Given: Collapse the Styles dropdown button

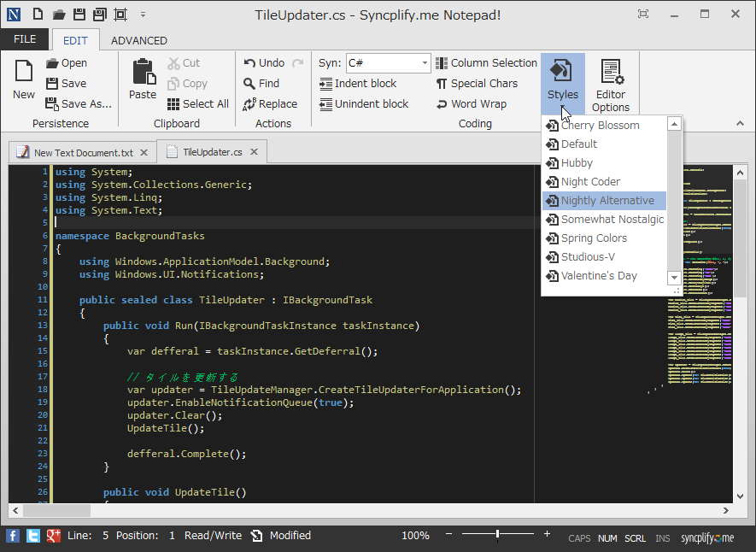Looking at the screenshot, I should pos(562,79).
